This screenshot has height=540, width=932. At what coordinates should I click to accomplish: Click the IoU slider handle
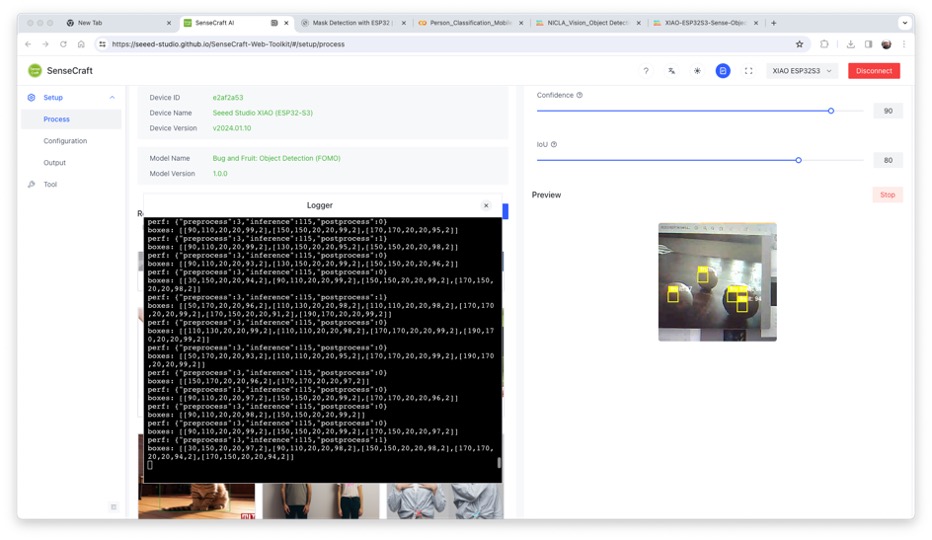[x=798, y=160]
